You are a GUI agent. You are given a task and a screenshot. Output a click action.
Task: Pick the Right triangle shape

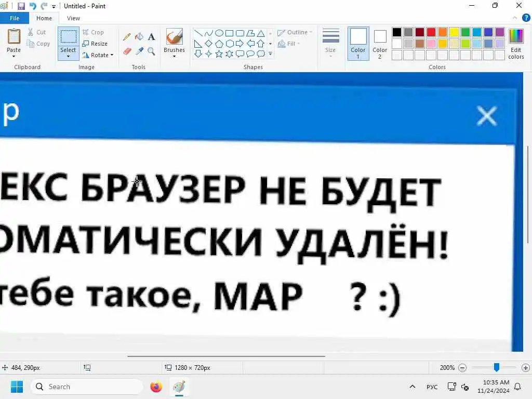point(198,44)
